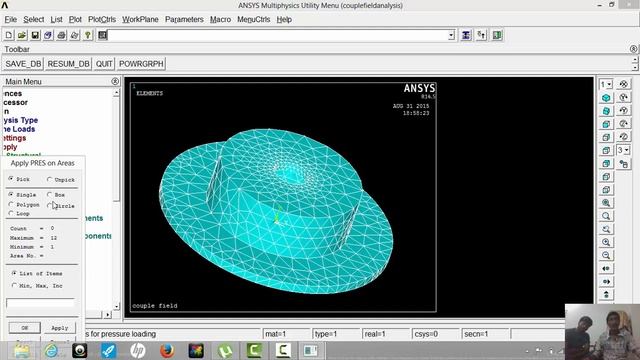
Task: Click the Pan-Zoom-Rotate toolbar icon
Action: click(x=48, y=35)
